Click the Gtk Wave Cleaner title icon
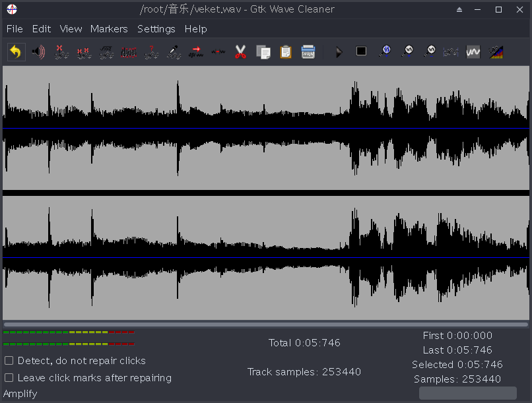Screen dimensions: 532x403 (x=12, y=9)
